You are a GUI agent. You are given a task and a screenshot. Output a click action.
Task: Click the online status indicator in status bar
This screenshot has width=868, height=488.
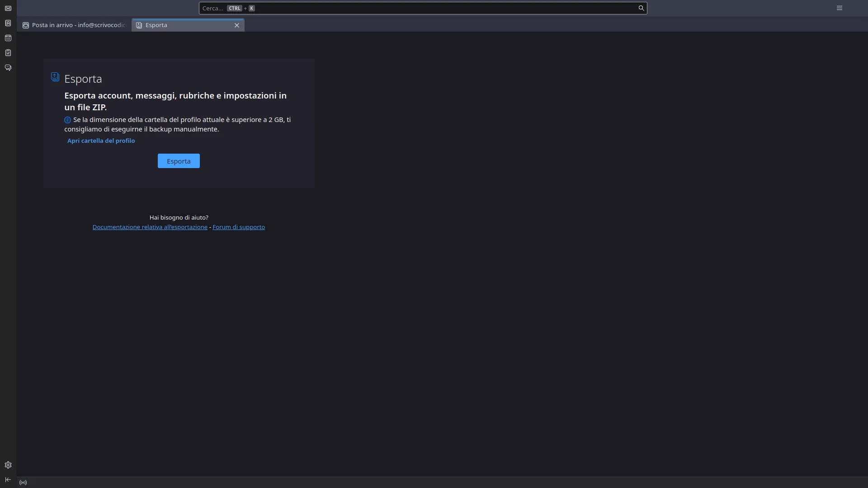(23, 483)
